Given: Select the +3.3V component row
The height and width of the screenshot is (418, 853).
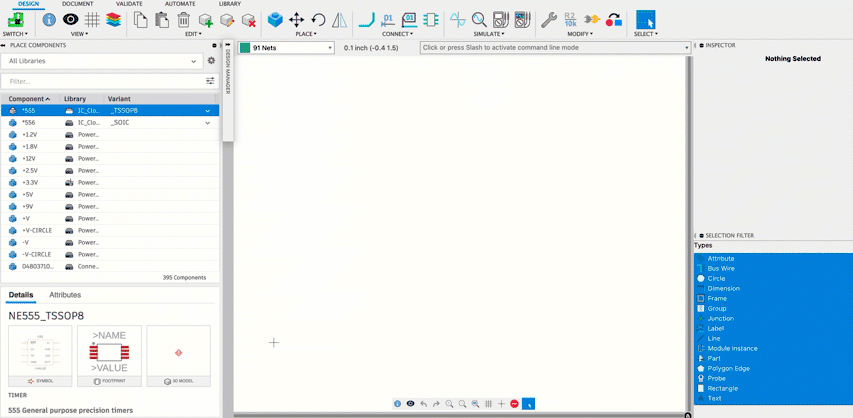Looking at the screenshot, I should pos(110,183).
